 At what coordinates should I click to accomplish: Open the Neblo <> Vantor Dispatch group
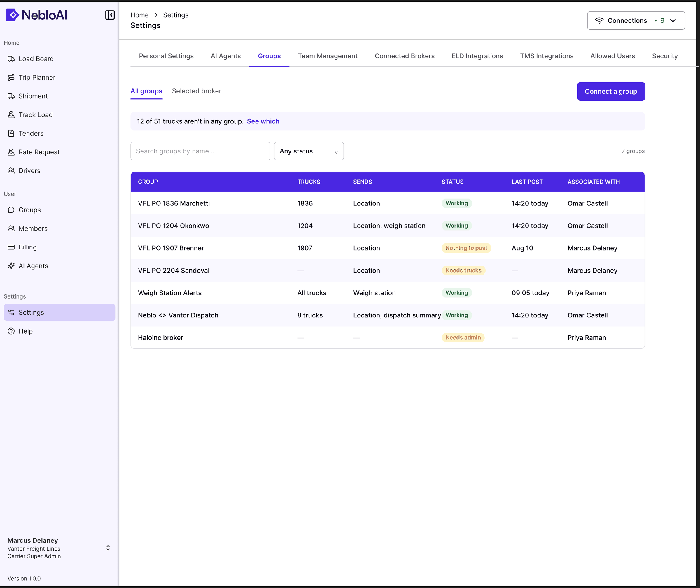pyautogui.click(x=388, y=315)
